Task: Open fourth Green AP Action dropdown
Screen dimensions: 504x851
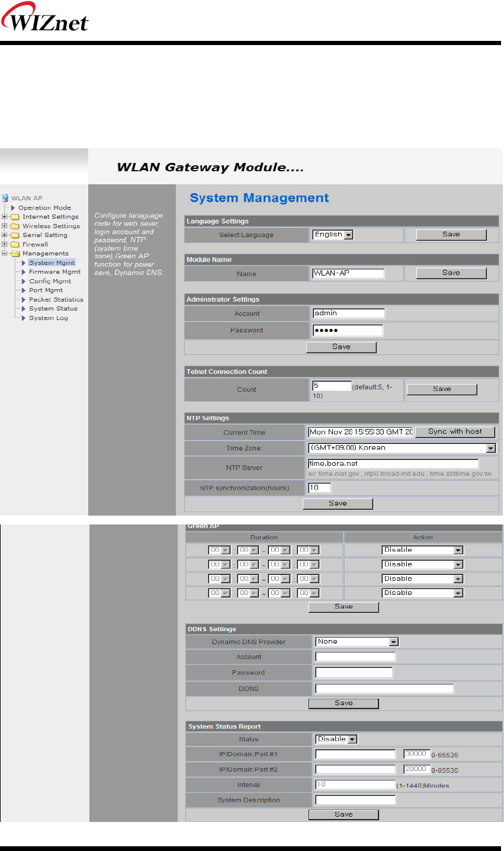Action: [422, 593]
